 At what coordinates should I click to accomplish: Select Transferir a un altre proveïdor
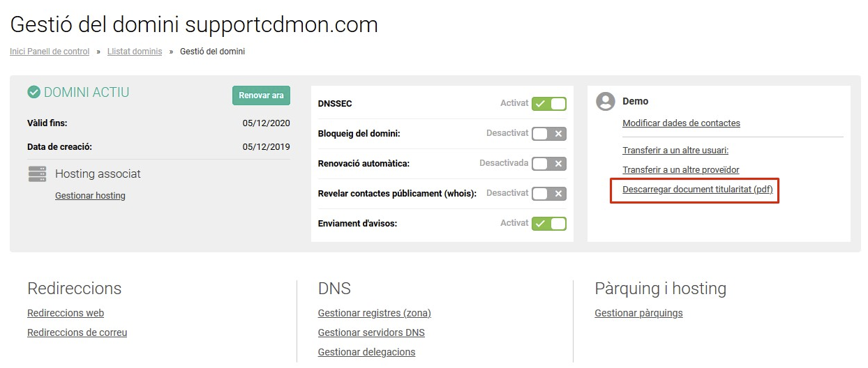tap(681, 169)
